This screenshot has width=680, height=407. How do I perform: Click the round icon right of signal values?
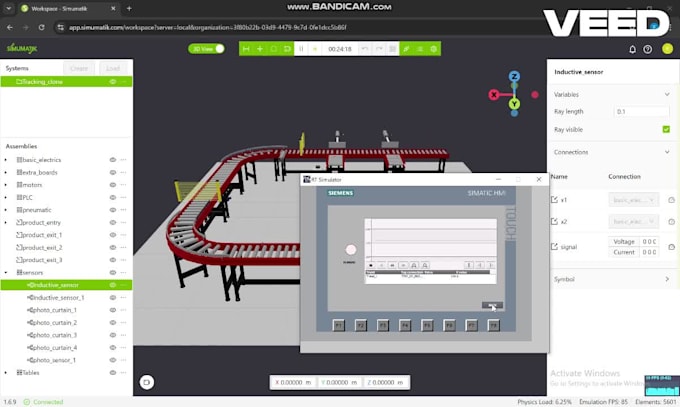(x=671, y=246)
